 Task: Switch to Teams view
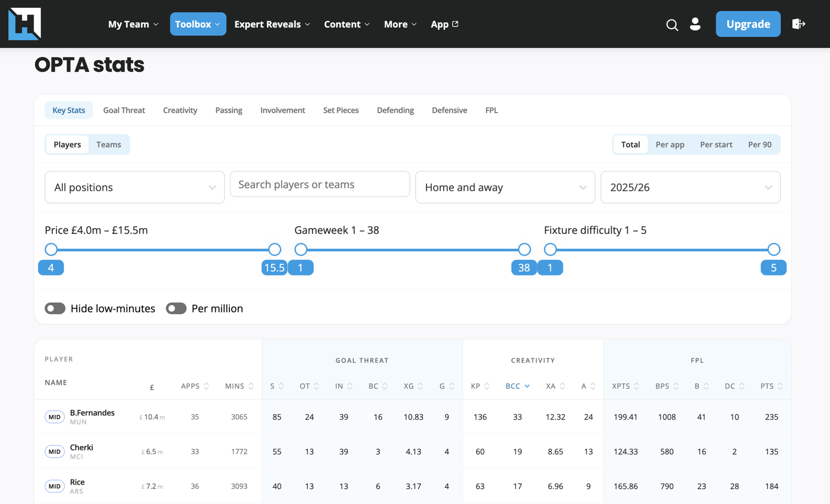109,145
